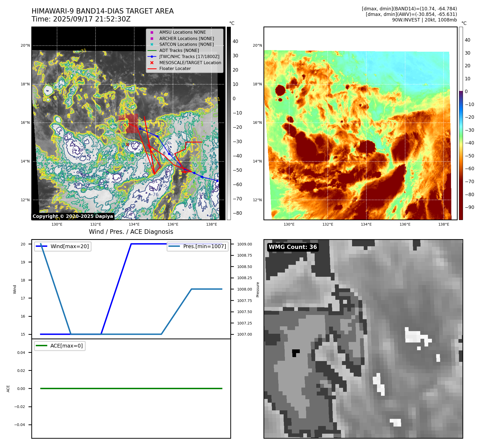481x448 pixels.
Task: Click the westernmost blue JTWC track point
Action: coord(140,129)
